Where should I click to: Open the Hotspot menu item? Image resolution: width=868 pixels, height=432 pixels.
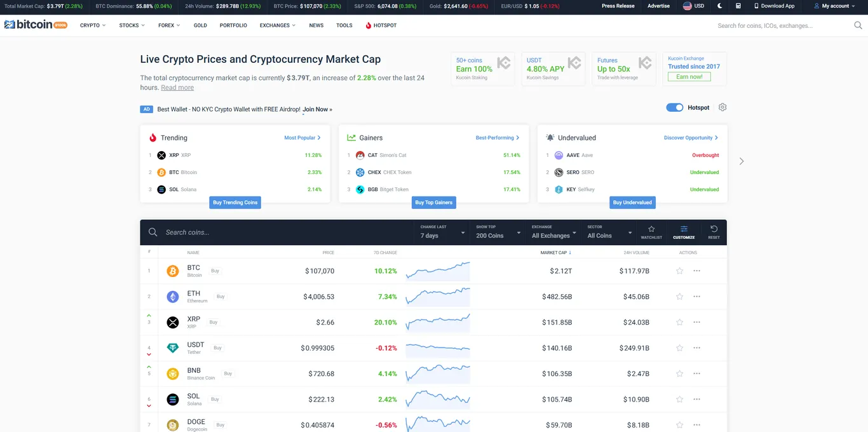pyautogui.click(x=381, y=25)
